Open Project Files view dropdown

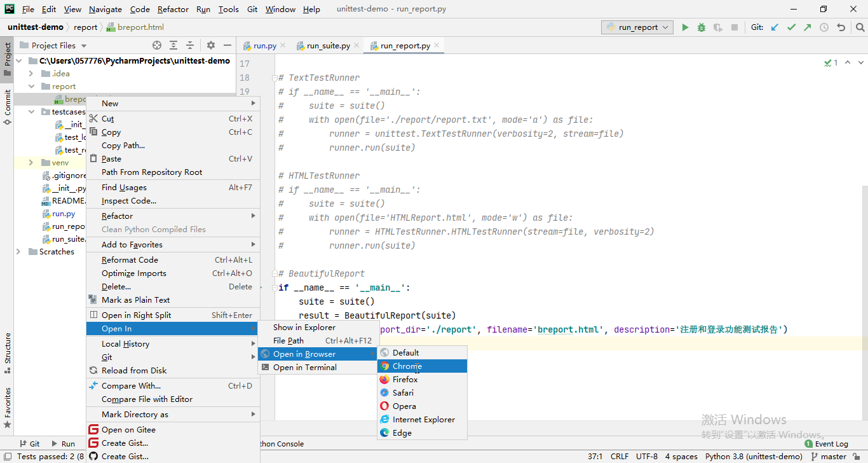(53, 45)
